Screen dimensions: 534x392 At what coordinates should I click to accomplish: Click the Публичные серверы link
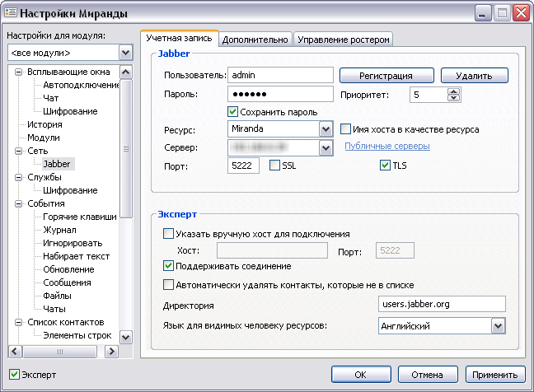pyautogui.click(x=386, y=147)
